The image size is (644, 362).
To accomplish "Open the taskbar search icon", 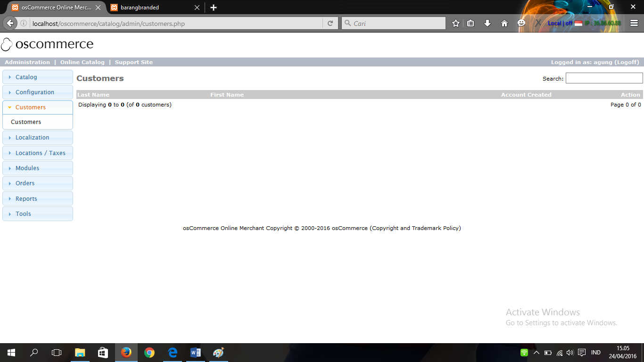I will pos(34,353).
